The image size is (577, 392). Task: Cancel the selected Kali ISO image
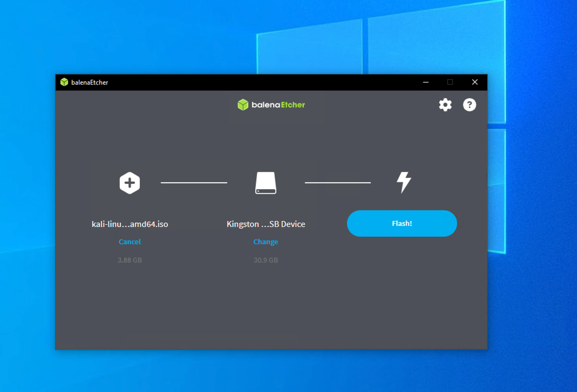coord(130,242)
